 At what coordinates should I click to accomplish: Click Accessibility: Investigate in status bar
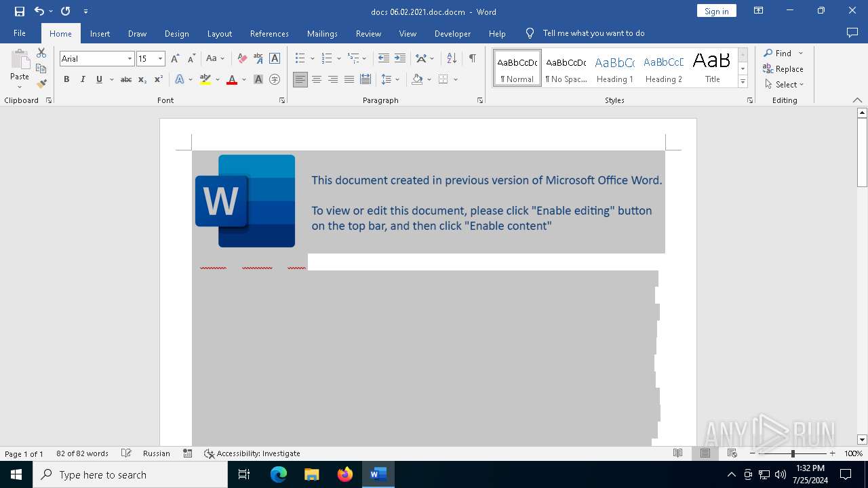pyautogui.click(x=252, y=453)
